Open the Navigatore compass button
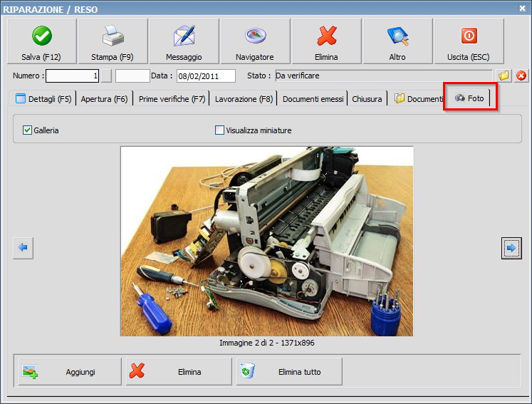The image size is (532, 404). pyautogui.click(x=256, y=41)
